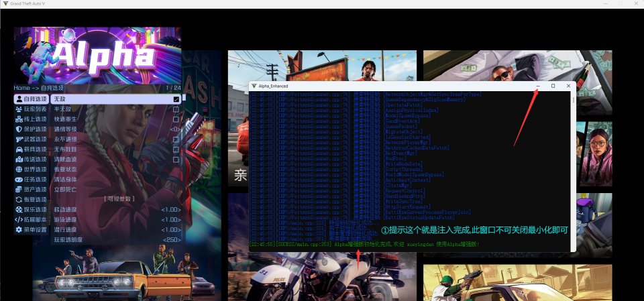Change the 游泳速度 <1.00> value
This screenshot has width=644, height=301.
(x=171, y=220)
